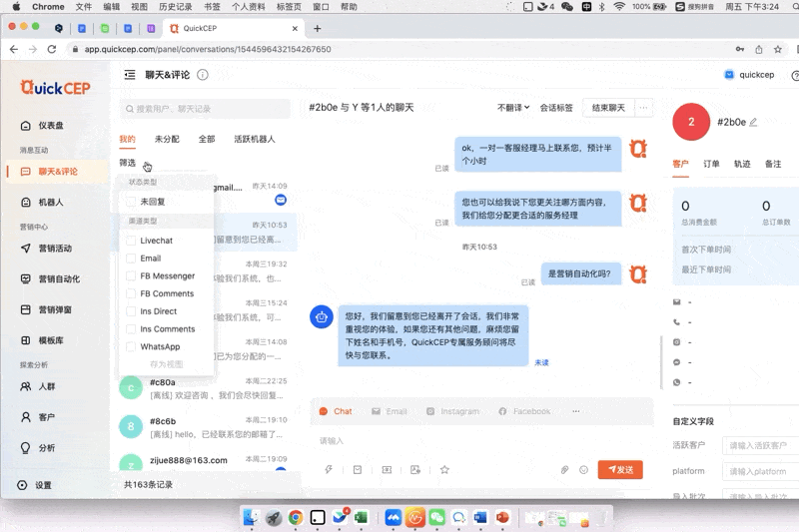
Task: Open the 不翻译 translation dropdown
Action: [x=513, y=108]
